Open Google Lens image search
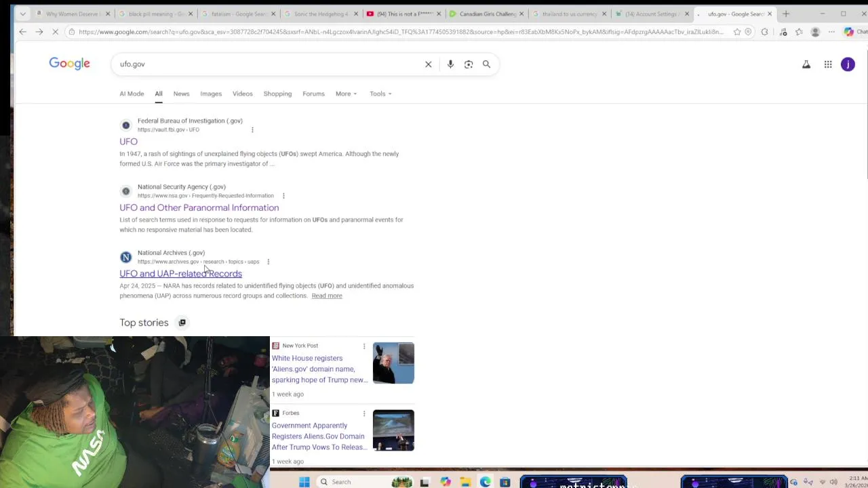 (x=469, y=64)
